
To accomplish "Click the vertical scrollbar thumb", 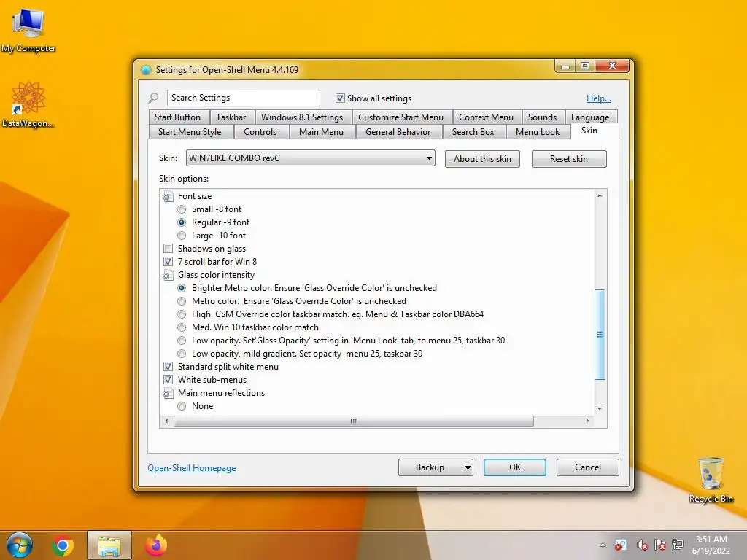I will tap(600, 335).
